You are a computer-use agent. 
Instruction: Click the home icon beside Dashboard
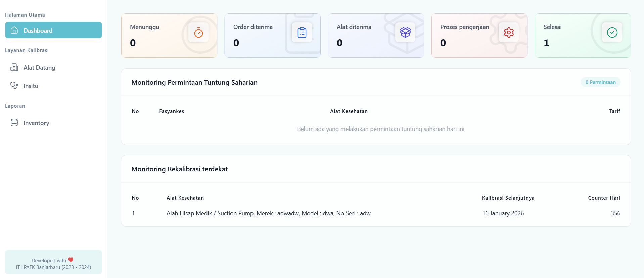(14, 30)
